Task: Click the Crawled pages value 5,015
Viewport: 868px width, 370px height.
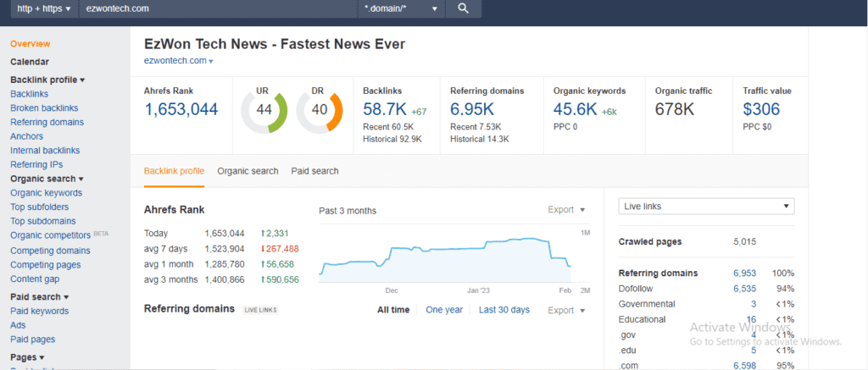Action: 744,241
